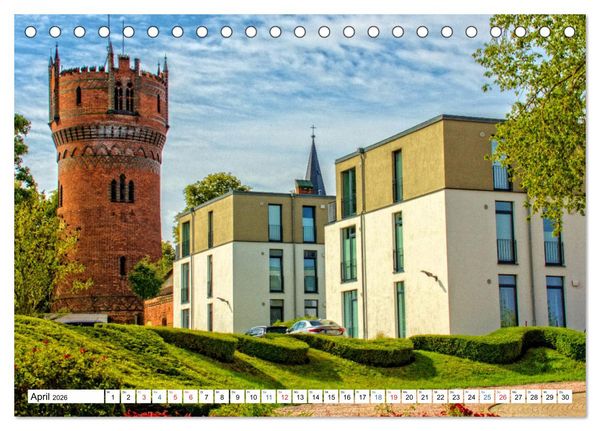The image size is (600, 431).
Task: Click the date 21 cell
Action: click(x=425, y=397)
